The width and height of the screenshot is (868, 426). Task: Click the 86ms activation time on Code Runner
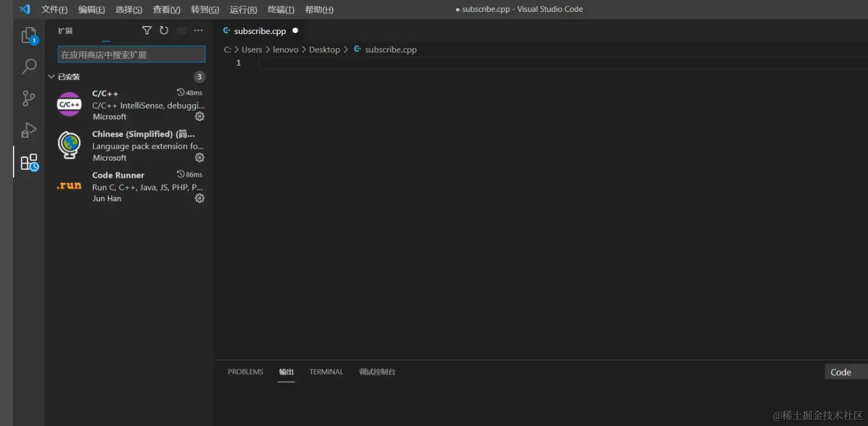[x=189, y=174]
